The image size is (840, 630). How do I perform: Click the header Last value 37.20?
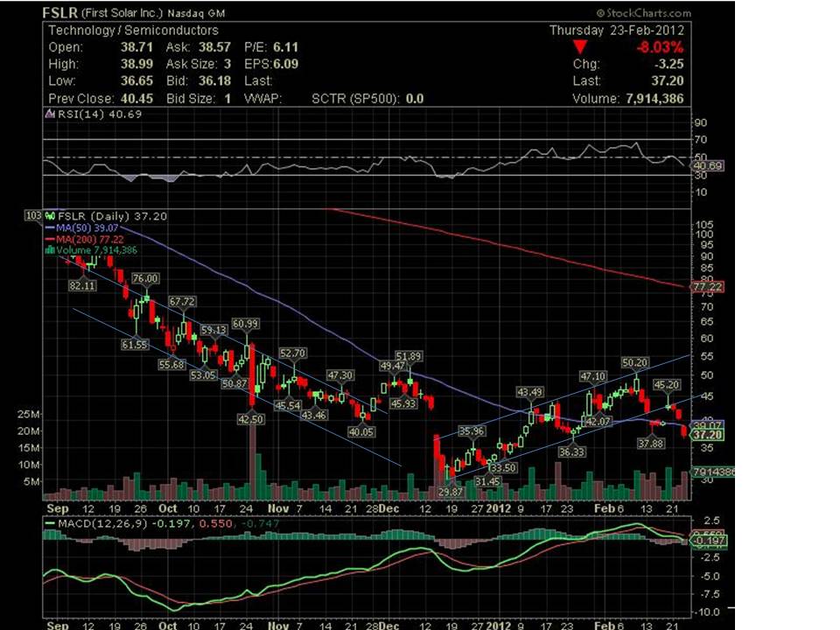668,80
